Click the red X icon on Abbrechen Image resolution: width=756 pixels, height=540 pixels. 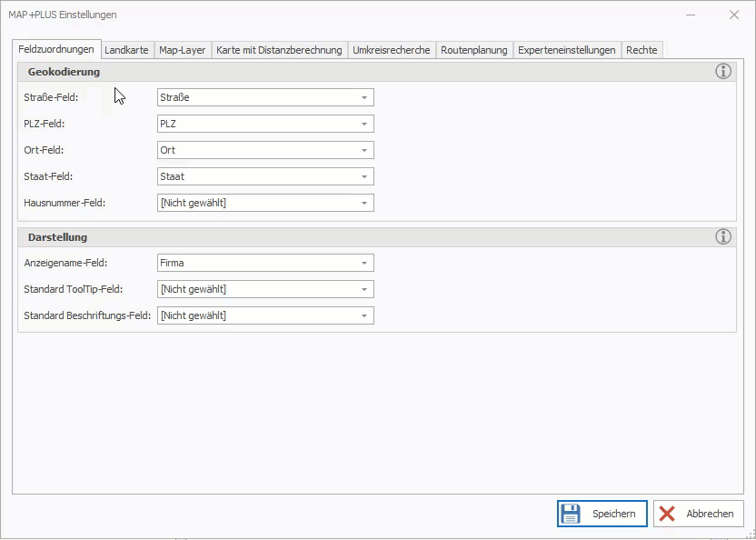coord(668,514)
